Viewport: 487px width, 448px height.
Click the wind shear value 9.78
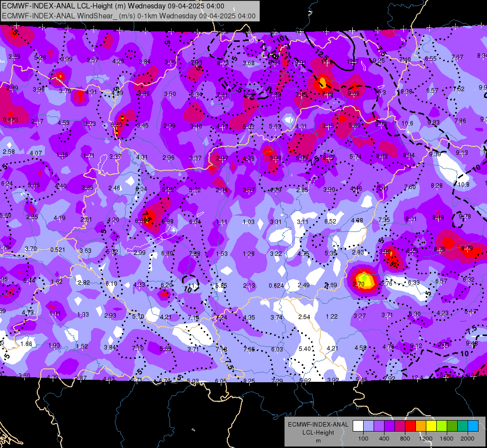point(465,217)
